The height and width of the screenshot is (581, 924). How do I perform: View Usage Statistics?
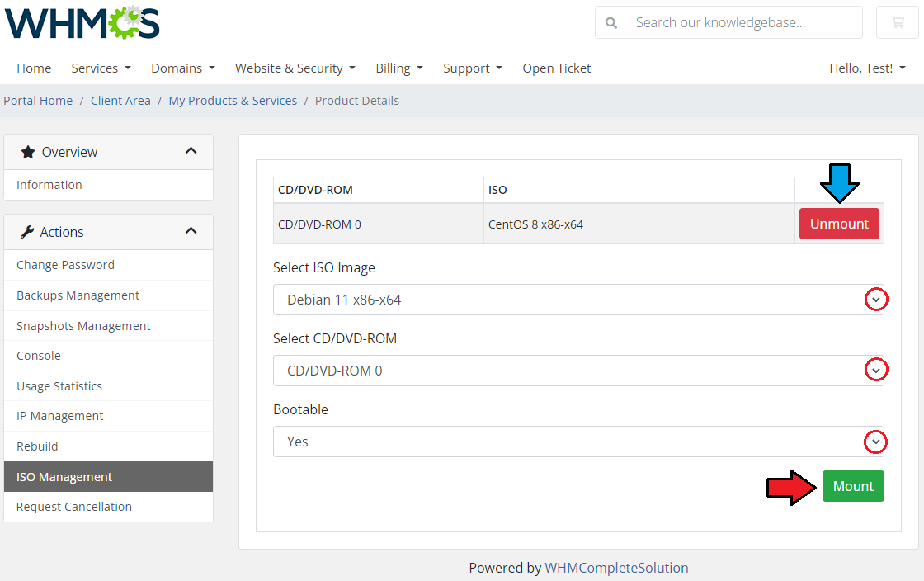(x=108, y=386)
